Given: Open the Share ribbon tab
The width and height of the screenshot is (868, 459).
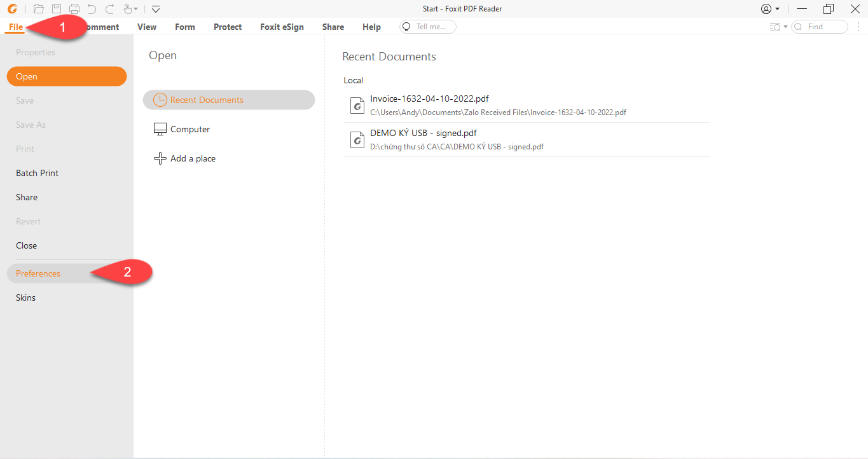Looking at the screenshot, I should [333, 27].
